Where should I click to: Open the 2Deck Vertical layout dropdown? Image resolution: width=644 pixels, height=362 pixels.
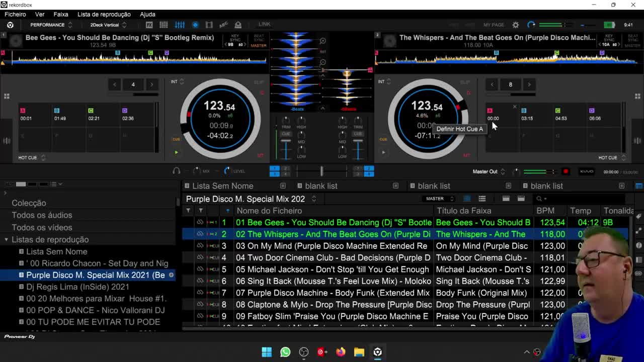(x=108, y=25)
